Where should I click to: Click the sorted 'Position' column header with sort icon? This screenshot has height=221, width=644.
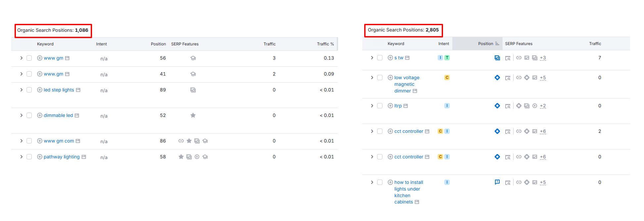[x=488, y=44]
